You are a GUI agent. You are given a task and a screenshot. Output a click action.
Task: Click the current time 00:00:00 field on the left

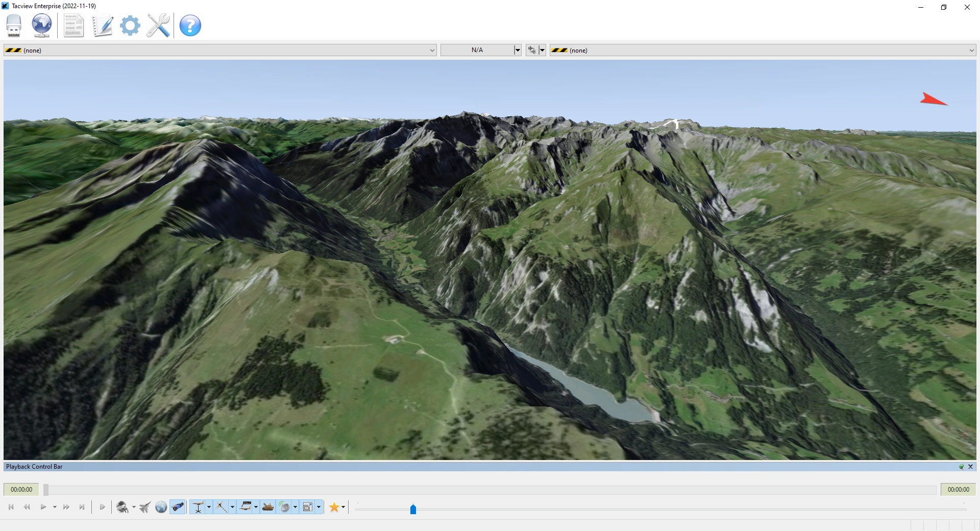pos(21,490)
